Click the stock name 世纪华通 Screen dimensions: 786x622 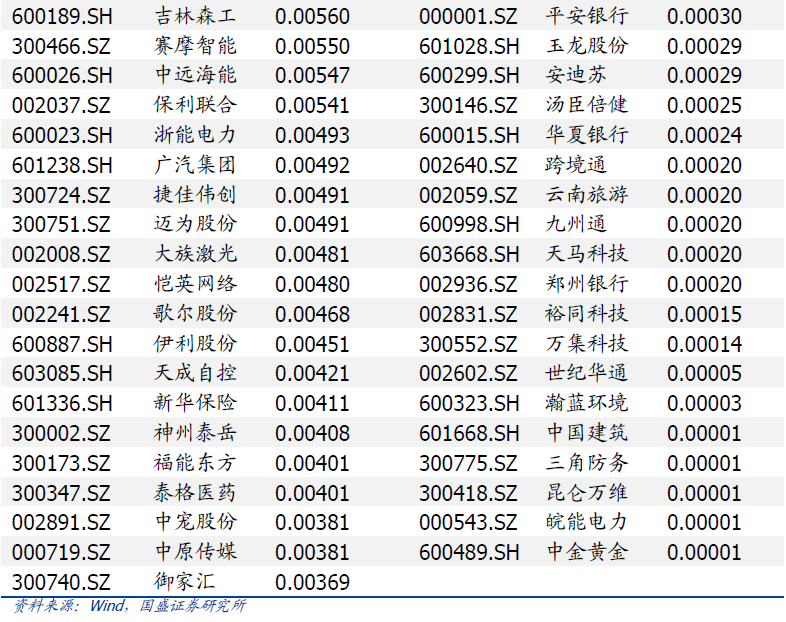pyautogui.click(x=586, y=373)
